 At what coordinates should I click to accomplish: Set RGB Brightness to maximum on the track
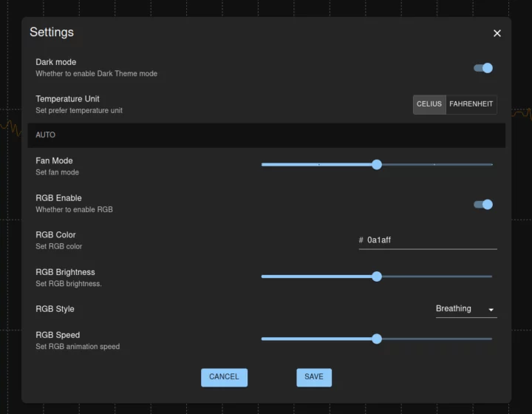coord(491,276)
